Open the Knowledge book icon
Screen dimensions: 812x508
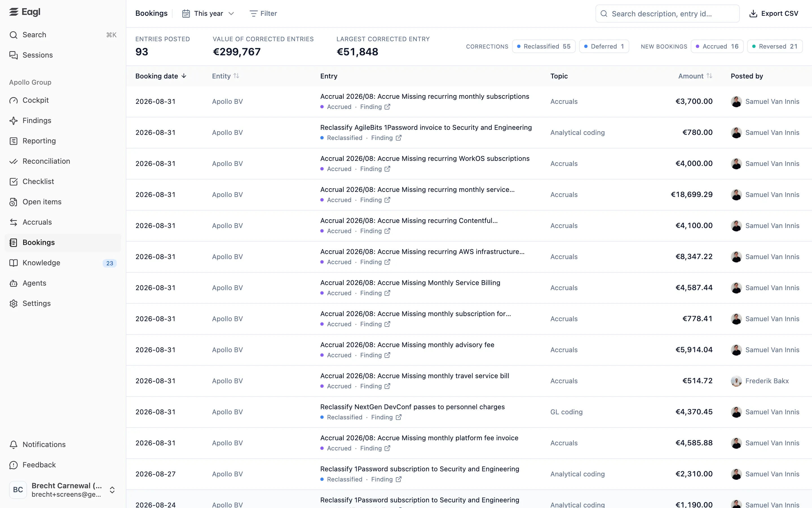tap(14, 263)
